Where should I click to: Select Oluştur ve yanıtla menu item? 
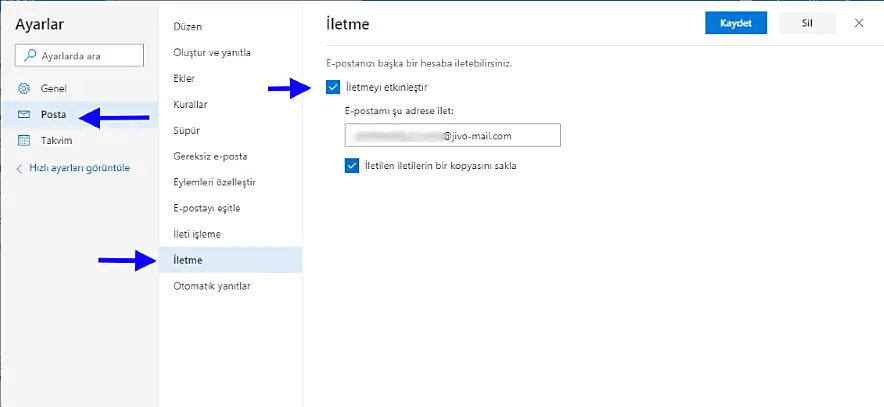pos(211,52)
